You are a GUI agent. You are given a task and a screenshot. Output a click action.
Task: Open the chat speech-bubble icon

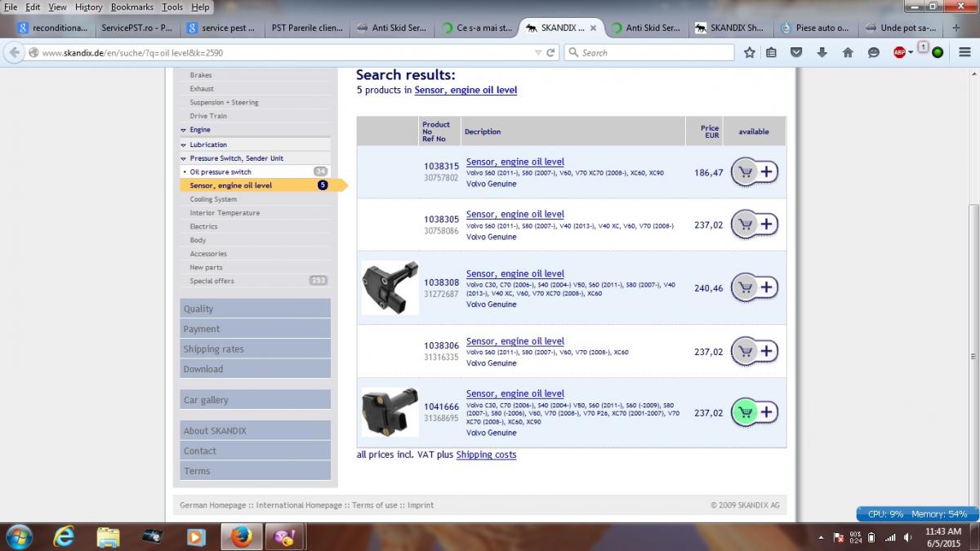click(874, 52)
